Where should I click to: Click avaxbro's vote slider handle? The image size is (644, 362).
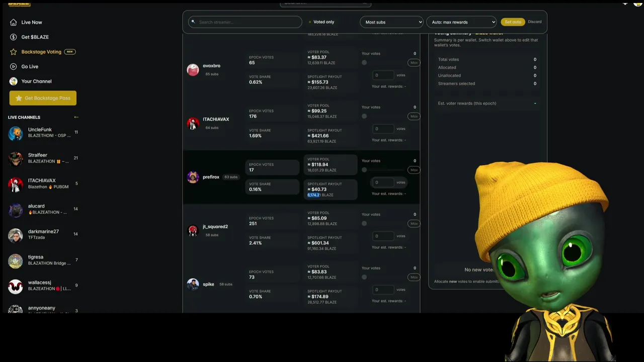click(x=364, y=63)
